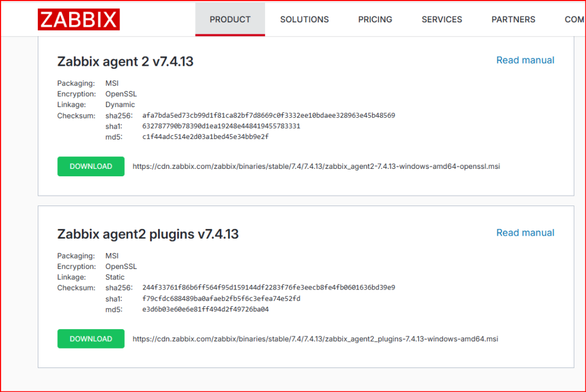The width and height of the screenshot is (586, 392).
Task: Open Read manual for agent2 plugins
Action: 525,233
